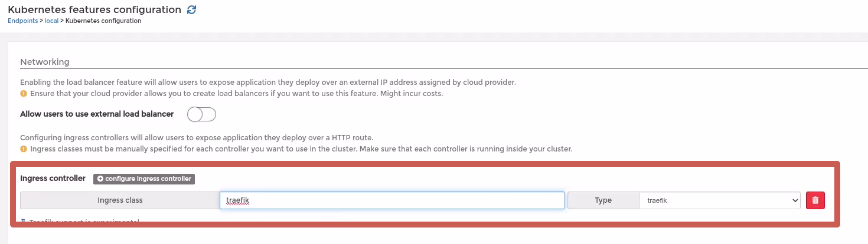The image size is (868, 244).
Task: Refresh the Kubernetes features configuration page
Action: (191, 9)
